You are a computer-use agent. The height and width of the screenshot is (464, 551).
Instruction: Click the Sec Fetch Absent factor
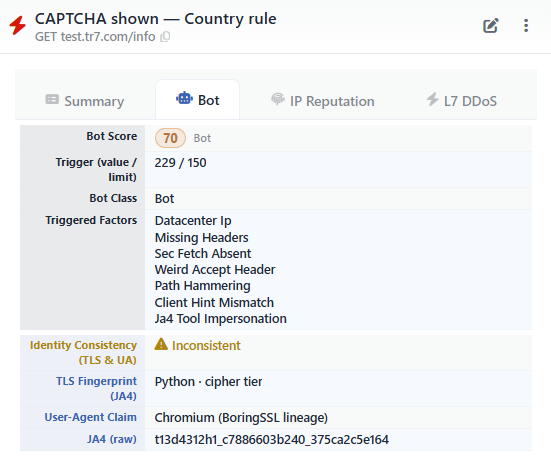pos(203,254)
